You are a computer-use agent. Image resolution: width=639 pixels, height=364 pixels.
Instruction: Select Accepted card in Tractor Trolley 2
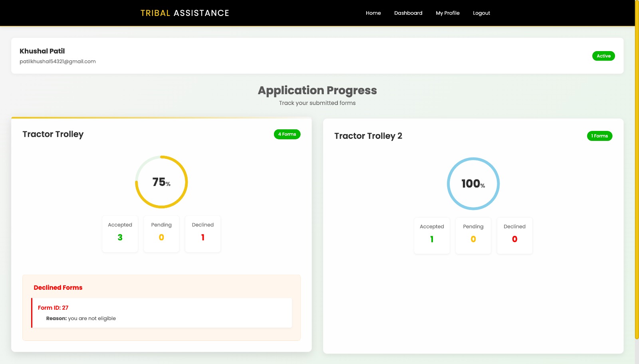[x=432, y=235]
